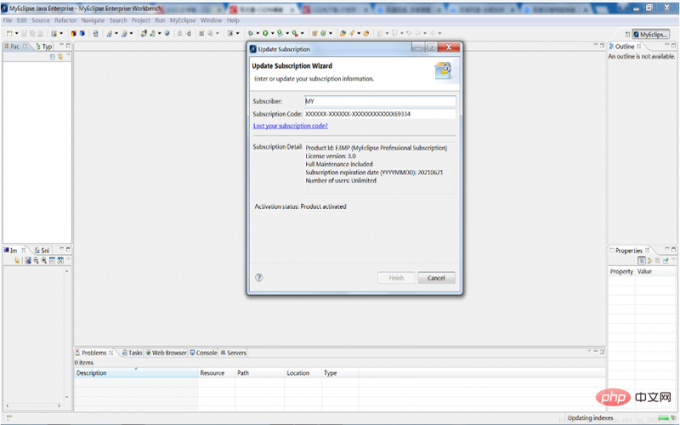Open the dropdown arrow next to Debug
This screenshot has width=680, height=425.
click(x=257, y=33)
